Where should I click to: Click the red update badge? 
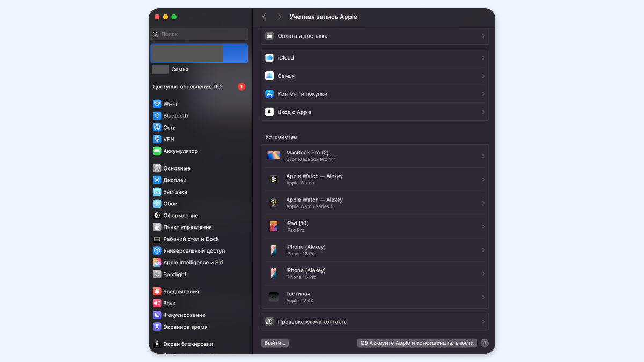coord(241,87)
